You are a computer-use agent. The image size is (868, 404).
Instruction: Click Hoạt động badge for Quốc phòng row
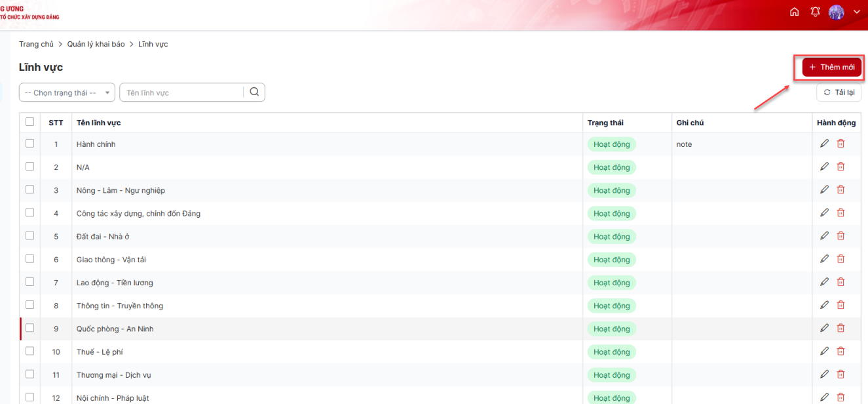point(612,329)
